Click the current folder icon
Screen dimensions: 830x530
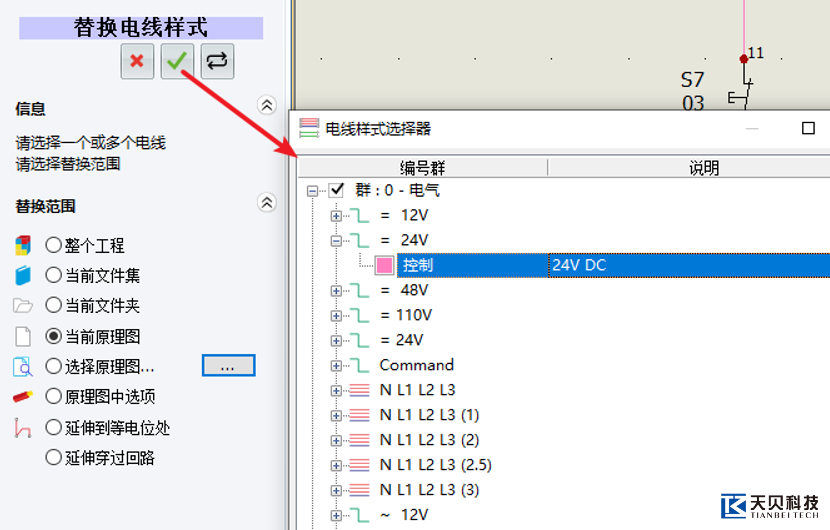tap(23, 305)
